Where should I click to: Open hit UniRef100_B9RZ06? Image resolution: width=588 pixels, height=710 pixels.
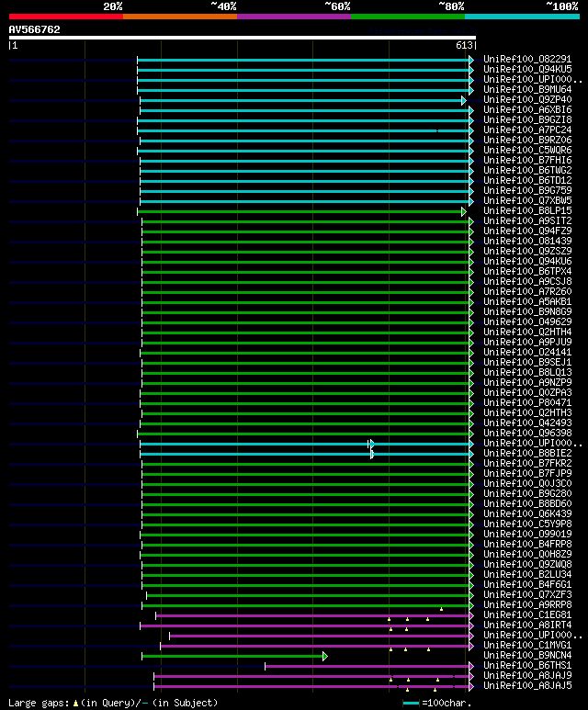pos(527,140)
